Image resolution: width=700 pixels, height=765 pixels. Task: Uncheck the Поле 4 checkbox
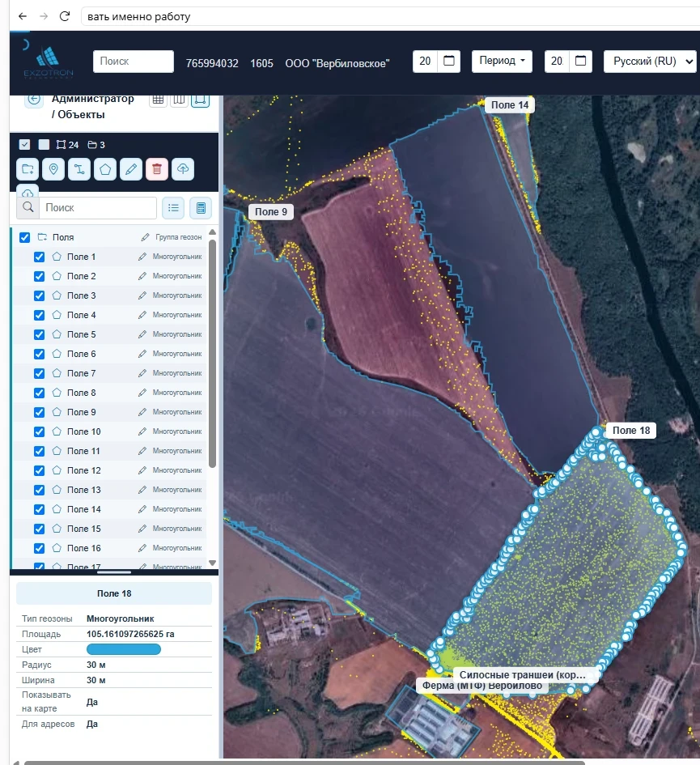(x=39, y=315)
